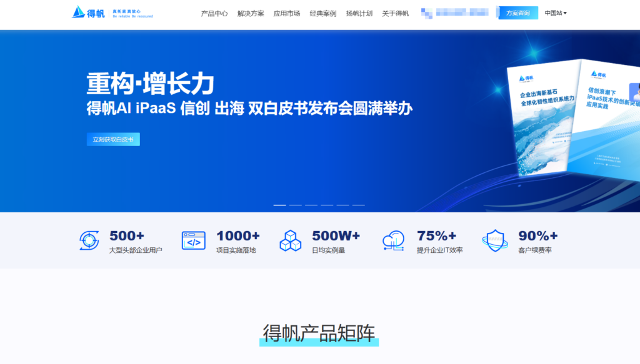Click the shield icon for 90%+ renewal rate
The image size is (640, 364).
click(494, 240)
